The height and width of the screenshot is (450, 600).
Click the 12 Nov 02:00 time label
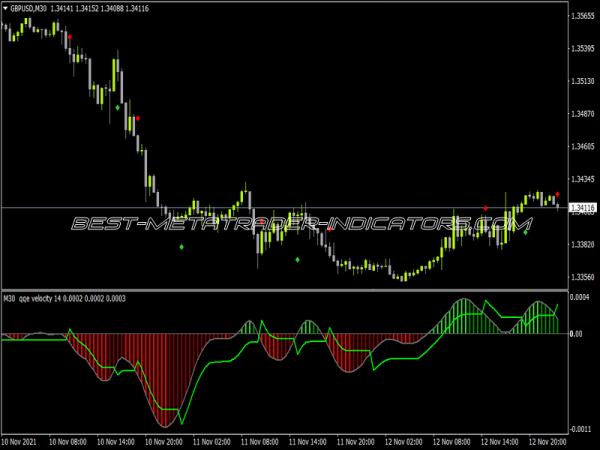click(x=404, y=442)
